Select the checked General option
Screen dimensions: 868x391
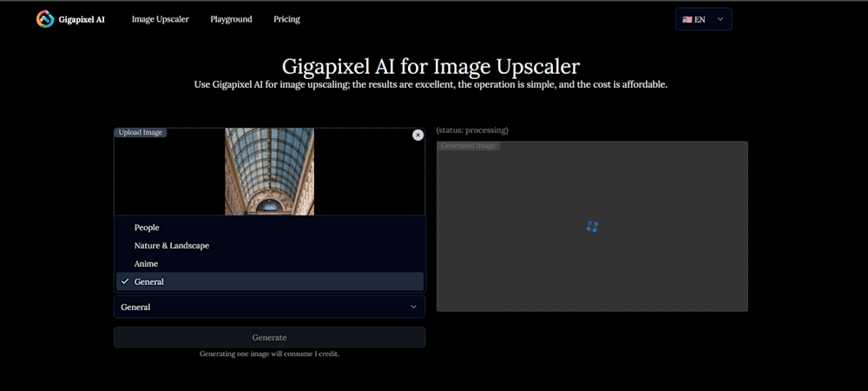tap(270, 282)
